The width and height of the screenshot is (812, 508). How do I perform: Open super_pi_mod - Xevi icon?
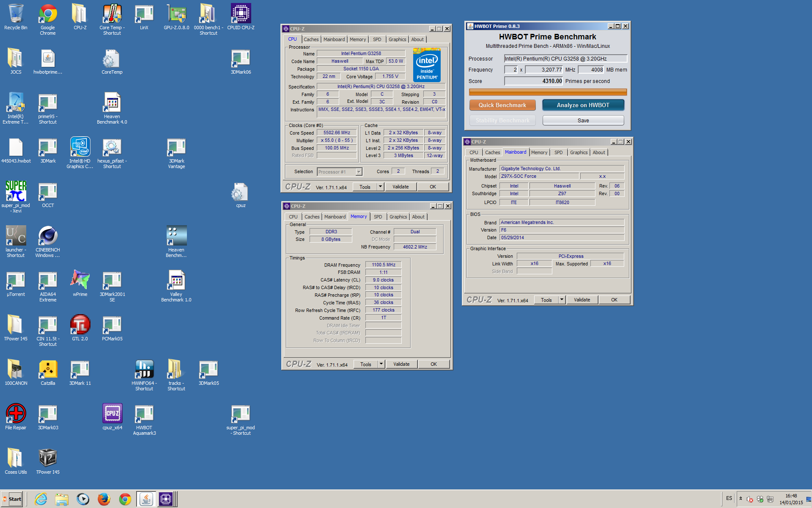pyautogui.click(x=16, y=197)
